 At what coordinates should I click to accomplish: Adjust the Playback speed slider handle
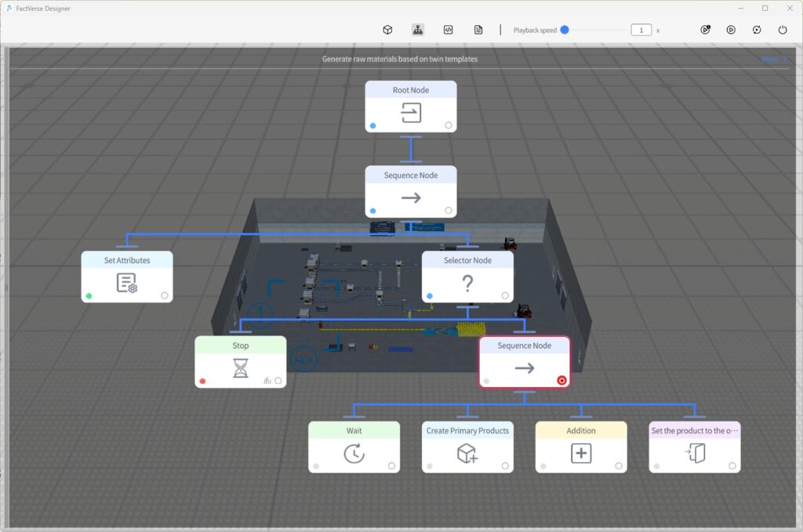(x=565, y=30)
